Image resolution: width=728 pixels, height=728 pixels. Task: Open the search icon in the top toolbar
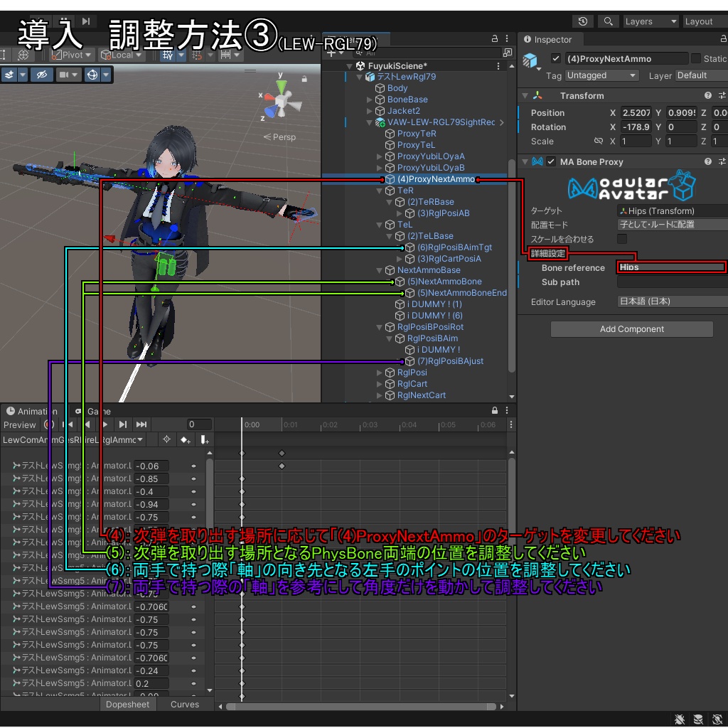[609, 21]
